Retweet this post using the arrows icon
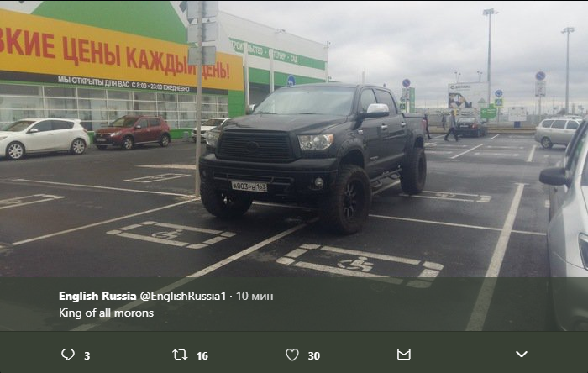 (180, 355)
